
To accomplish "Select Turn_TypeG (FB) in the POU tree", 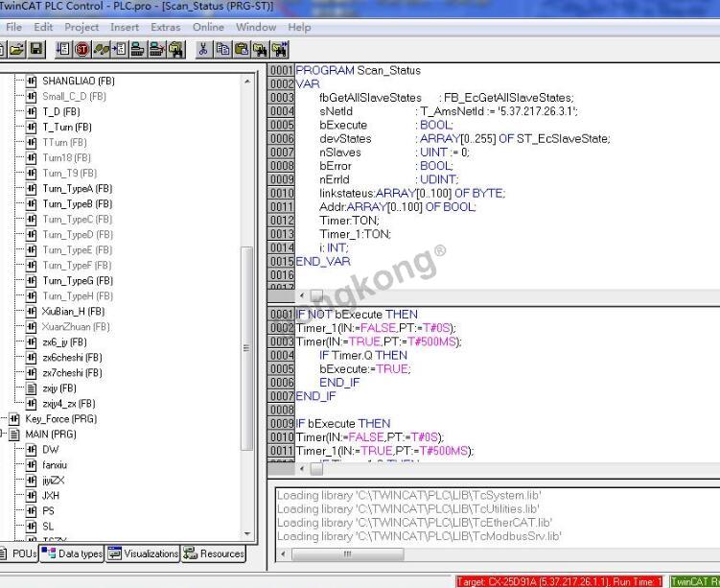I will click(78, 281).
